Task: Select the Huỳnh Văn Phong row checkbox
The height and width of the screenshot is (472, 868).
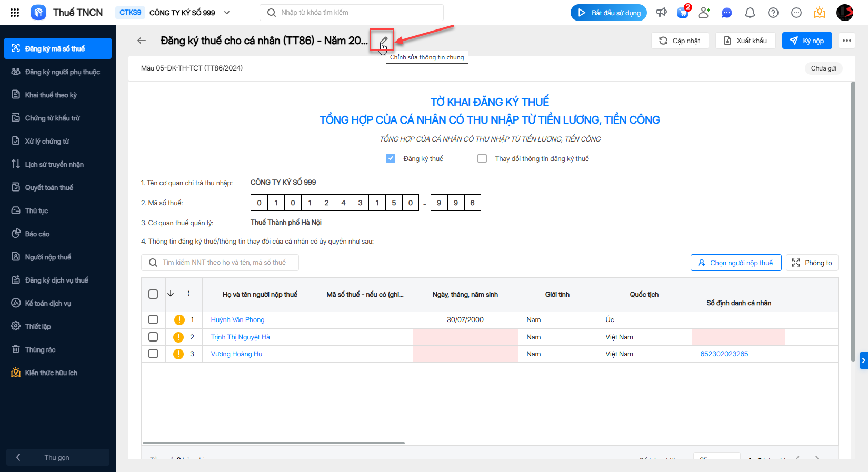Action: tap(153, 319)
